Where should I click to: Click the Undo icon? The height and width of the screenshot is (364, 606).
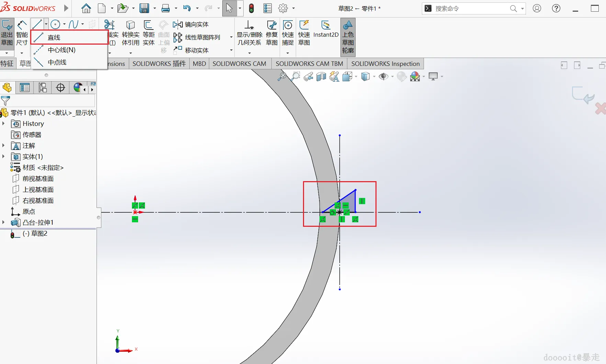point(187,8)
